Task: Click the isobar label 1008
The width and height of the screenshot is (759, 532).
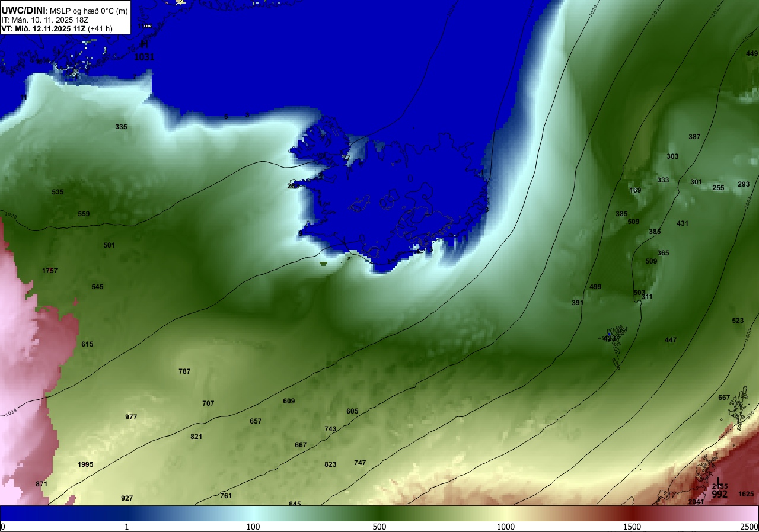Action: point(748,37)
